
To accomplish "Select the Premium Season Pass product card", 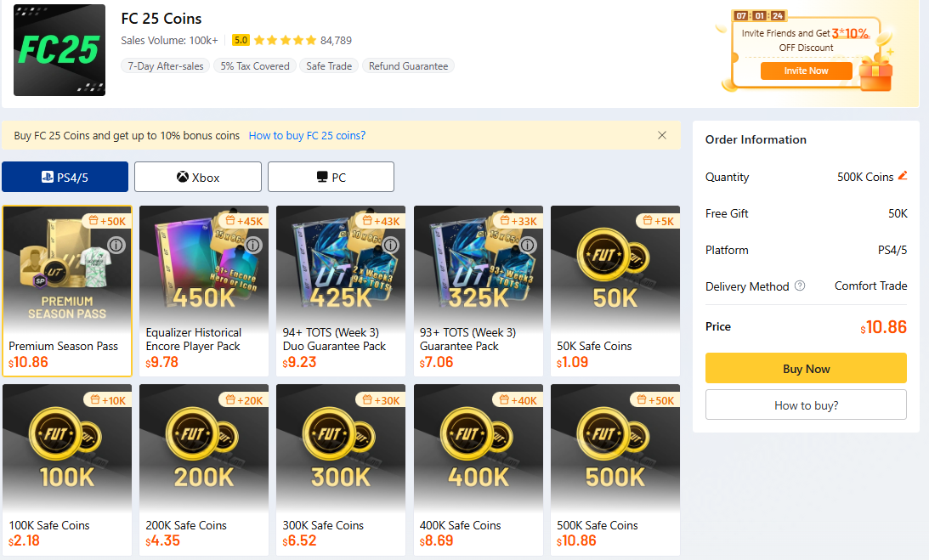I will click(x=67, y=291).
